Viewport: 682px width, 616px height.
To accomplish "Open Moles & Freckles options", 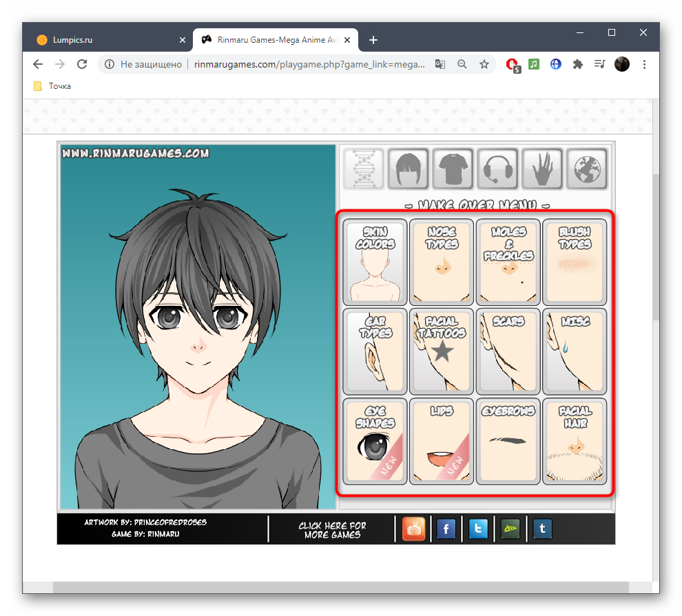I will point(508,262).
